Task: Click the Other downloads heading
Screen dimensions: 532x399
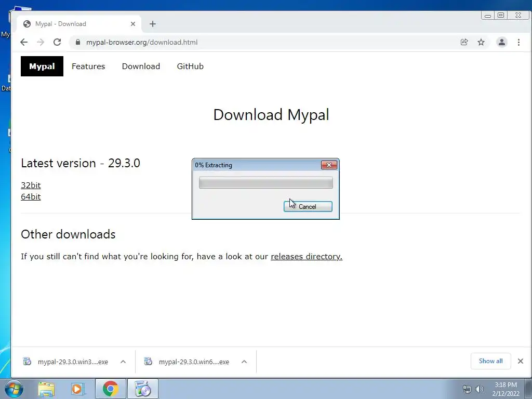Action: click(68, 234)
